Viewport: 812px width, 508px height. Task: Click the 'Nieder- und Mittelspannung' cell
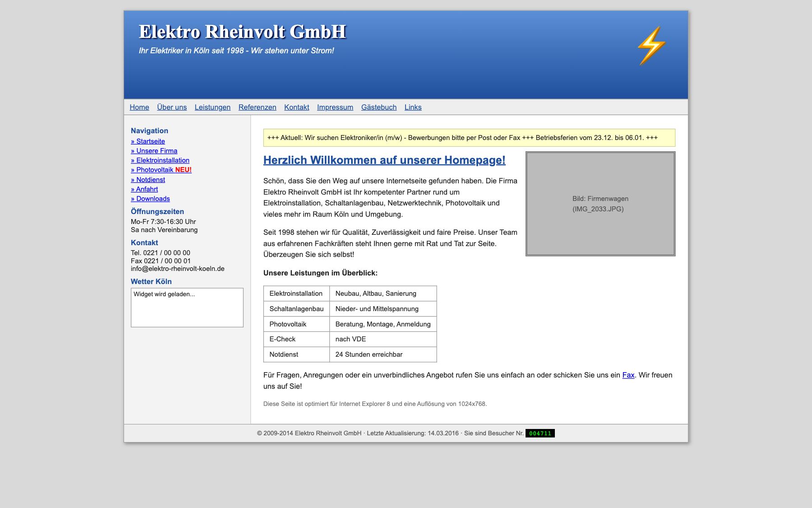click(x=383, y=309)
